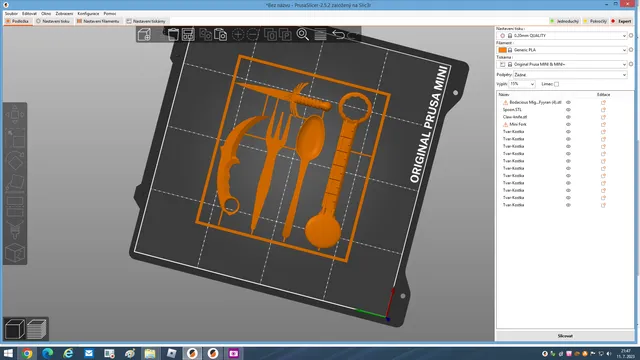This screenshot has height=360, width=640.
Task: Click the Add object cube icon
Action: [144, 35]
